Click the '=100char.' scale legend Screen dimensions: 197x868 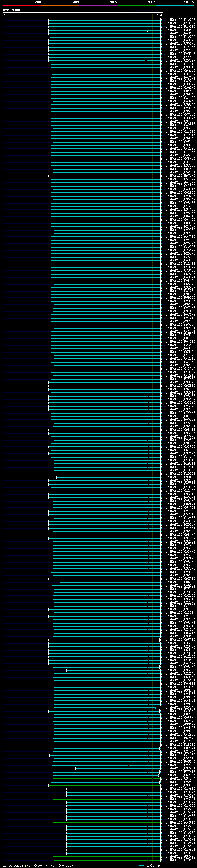pos(154,865)
